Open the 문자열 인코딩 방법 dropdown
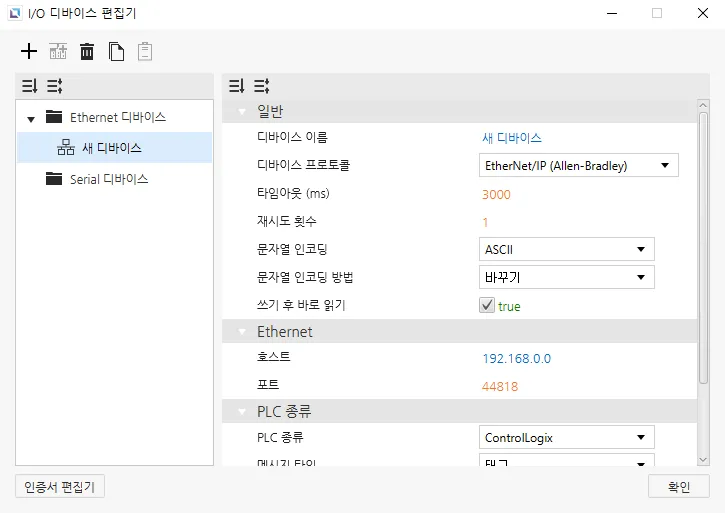Image resolution: width=725 pixels, height=513 pixels. [567, 277]
